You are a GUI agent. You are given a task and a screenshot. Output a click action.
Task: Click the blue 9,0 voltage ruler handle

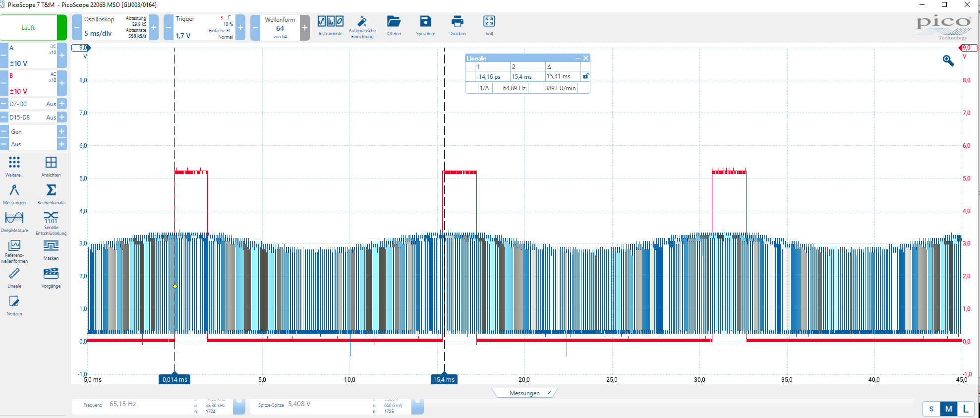tap(81, 48)
